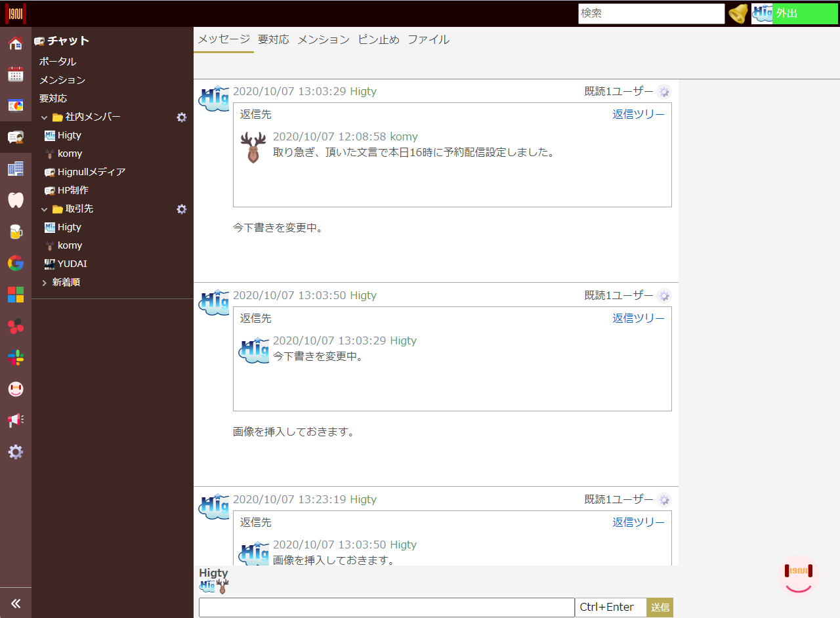Click the 送信 send button

(660, 608)
